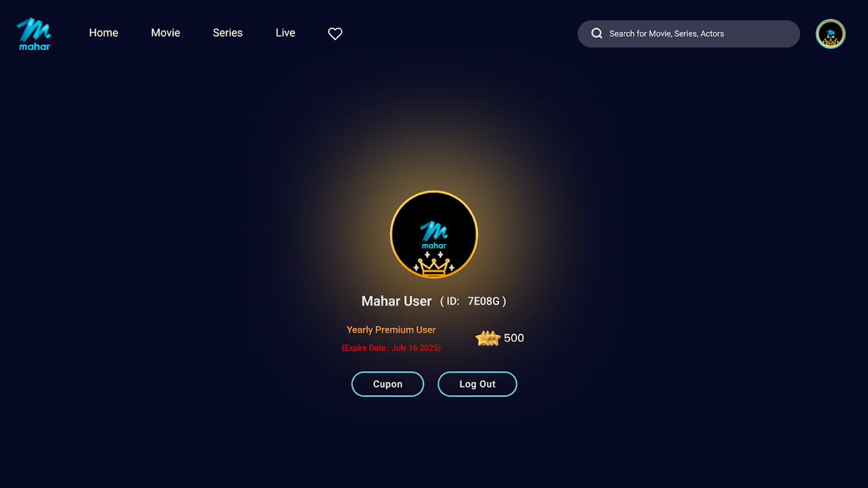Focus the Search for Movie, Series, Actors field
868x488 pixels.
click(x=689, y=34)
